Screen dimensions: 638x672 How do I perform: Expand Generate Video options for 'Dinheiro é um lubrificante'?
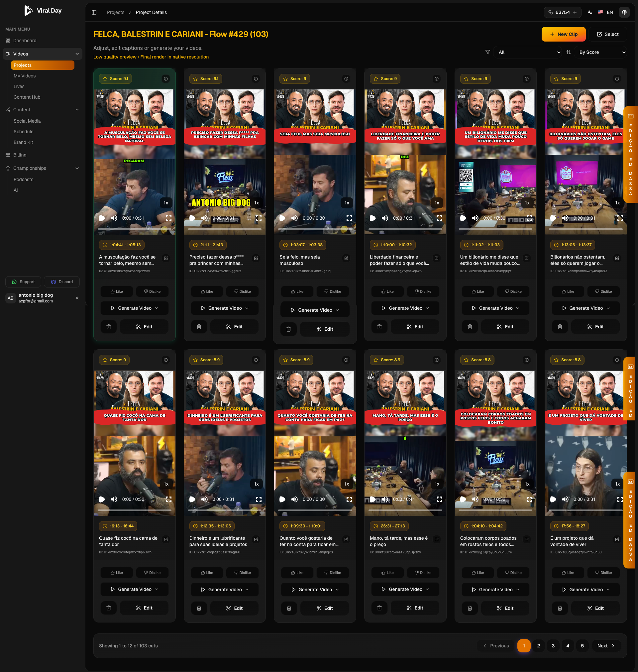[x=247, y=589]
